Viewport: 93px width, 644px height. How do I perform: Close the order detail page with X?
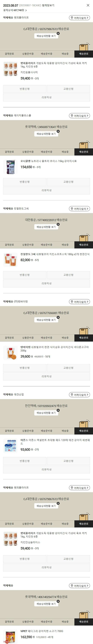(x=88, y=5)
